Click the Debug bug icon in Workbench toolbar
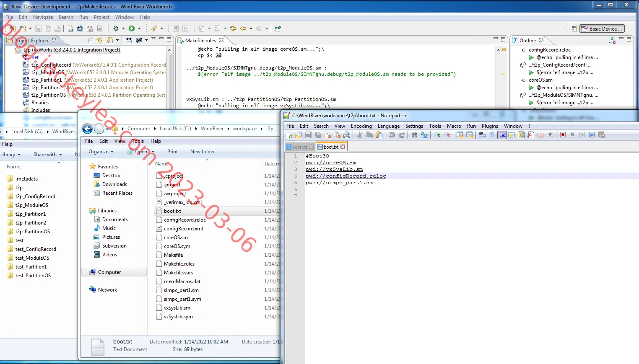The width and height of the screenshot is (639, 364). 116,28
